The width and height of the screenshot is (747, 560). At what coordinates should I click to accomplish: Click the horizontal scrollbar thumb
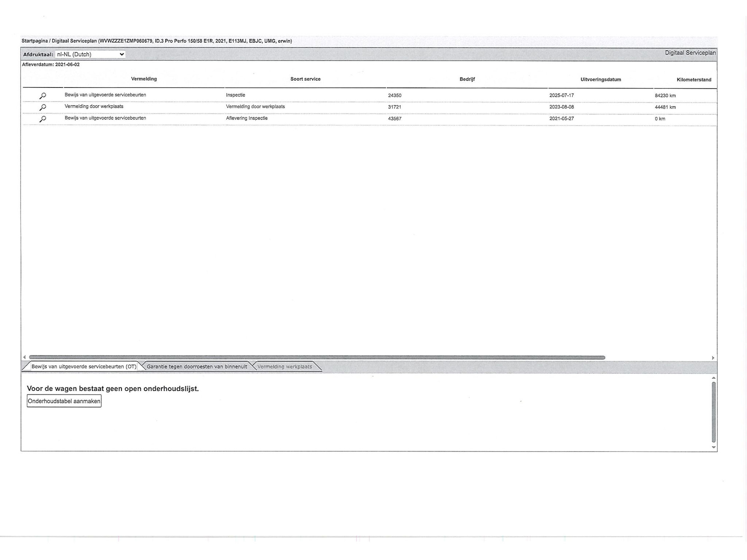pyautogui.click(x=317, y=357)
